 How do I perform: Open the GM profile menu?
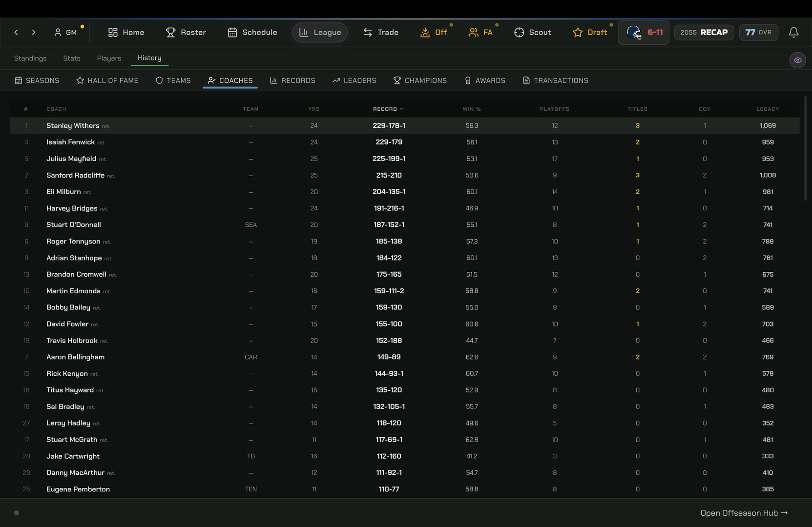click(65, 32)
